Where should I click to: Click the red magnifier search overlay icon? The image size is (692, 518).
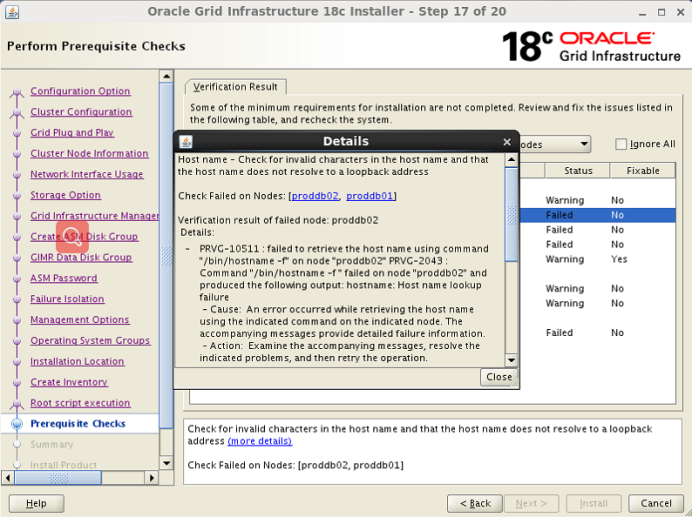click(73, 236)
